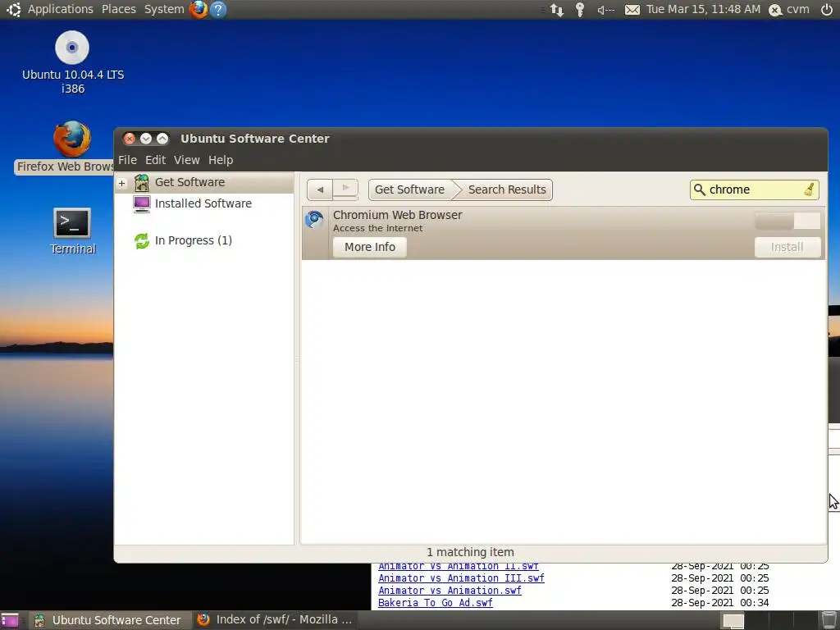
Task: Open the Edit menu in Software Center
Action: click(155, 160)
